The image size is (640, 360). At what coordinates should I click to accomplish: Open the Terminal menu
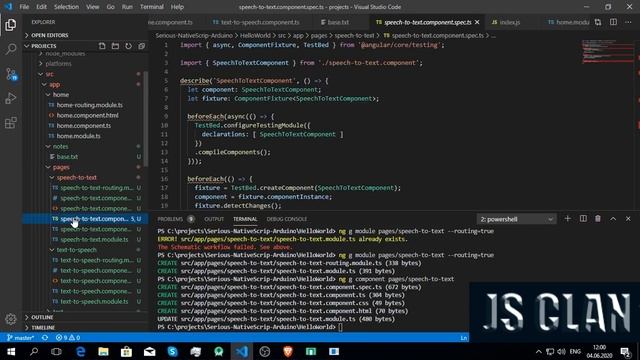pos(151,7)
